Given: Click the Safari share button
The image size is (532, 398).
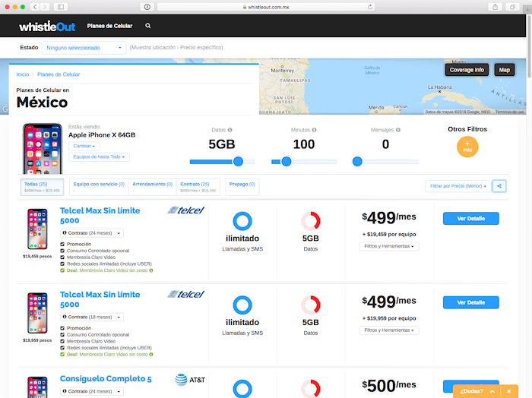Looking at the screenshot, I should [495, 7].
